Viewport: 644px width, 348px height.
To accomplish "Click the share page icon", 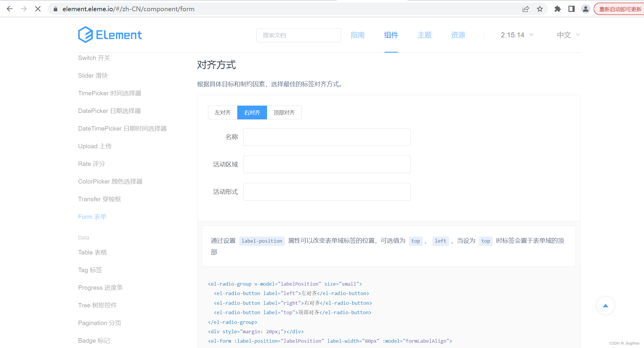I will coord(526,9).
